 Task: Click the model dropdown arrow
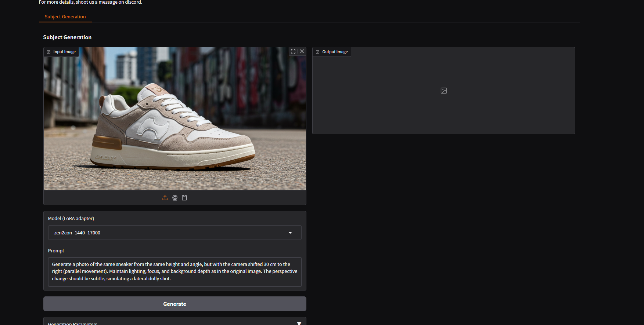pyautogui.click(x=290, y=233)
